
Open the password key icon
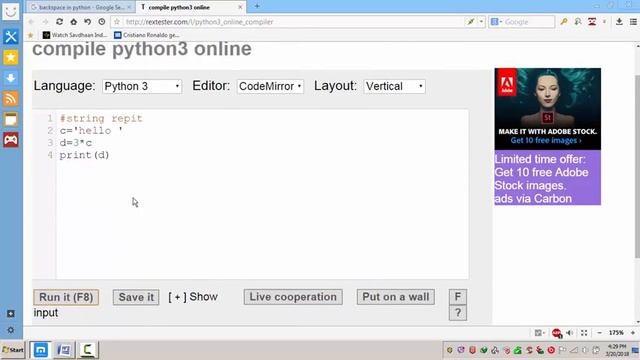coord(564,22)
